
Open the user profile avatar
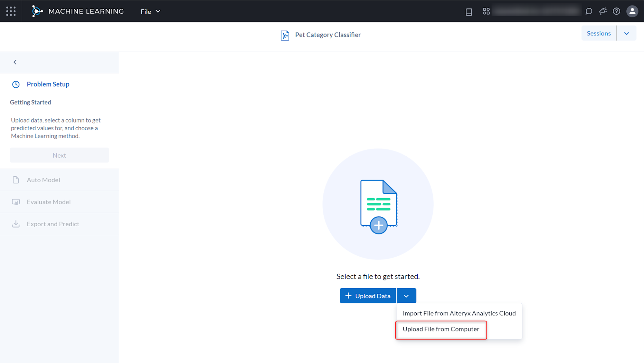pyautogui.click(x=632, y=11)
